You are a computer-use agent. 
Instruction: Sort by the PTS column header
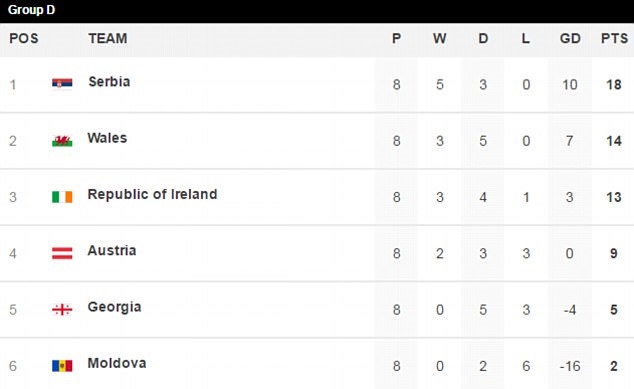(x=614, y=38)
